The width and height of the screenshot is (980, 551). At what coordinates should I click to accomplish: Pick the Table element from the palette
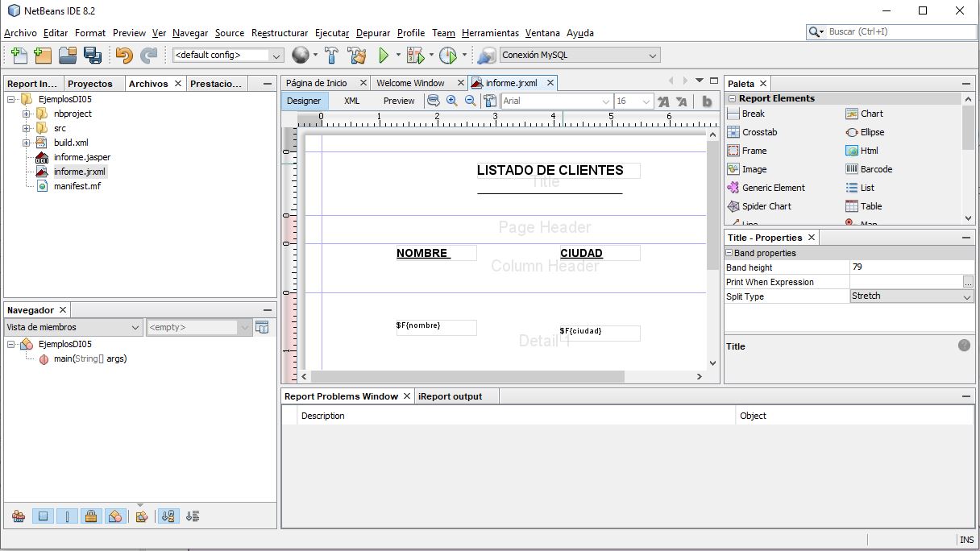click(x=863, y=206)
